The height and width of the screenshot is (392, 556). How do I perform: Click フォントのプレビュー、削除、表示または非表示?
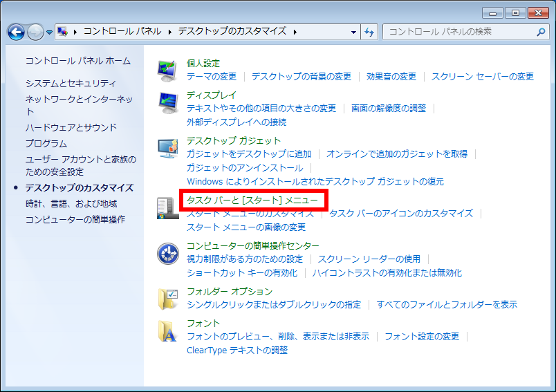click(278, 337)
